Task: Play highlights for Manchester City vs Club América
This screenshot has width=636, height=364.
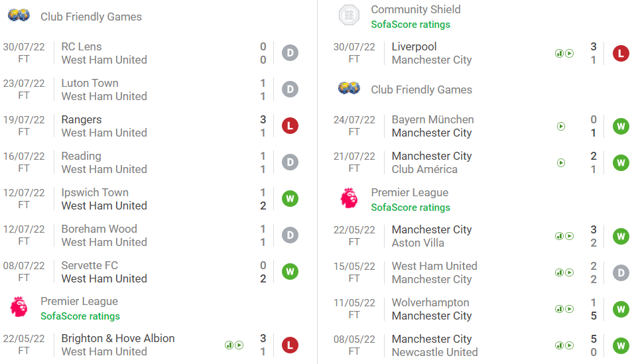Action: click(x=561, y=162)
